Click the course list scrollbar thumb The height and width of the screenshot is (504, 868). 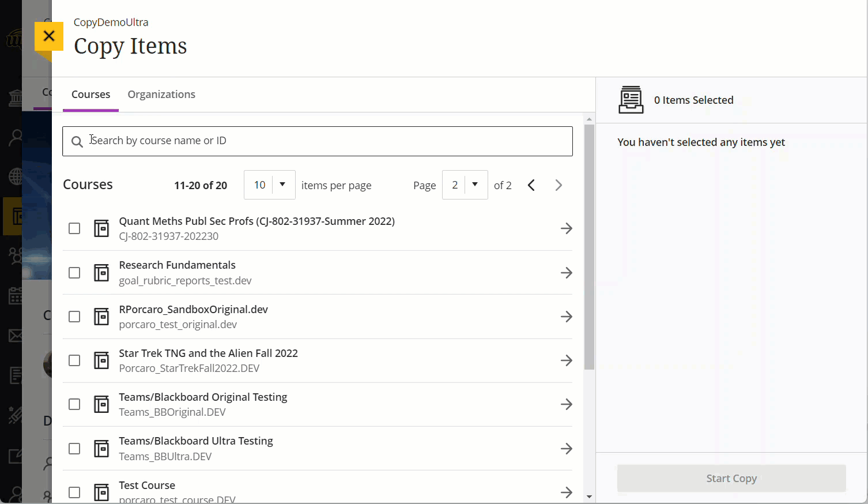[x=589, y=247]
